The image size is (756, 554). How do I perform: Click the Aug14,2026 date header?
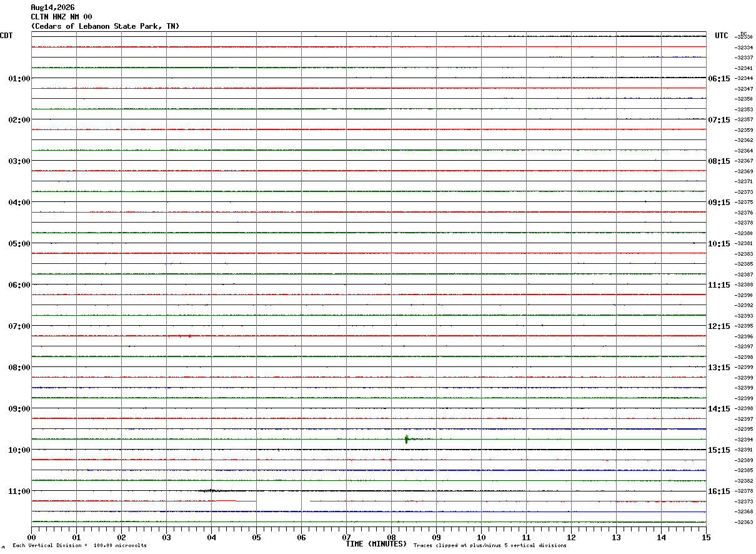pos(52,8)
